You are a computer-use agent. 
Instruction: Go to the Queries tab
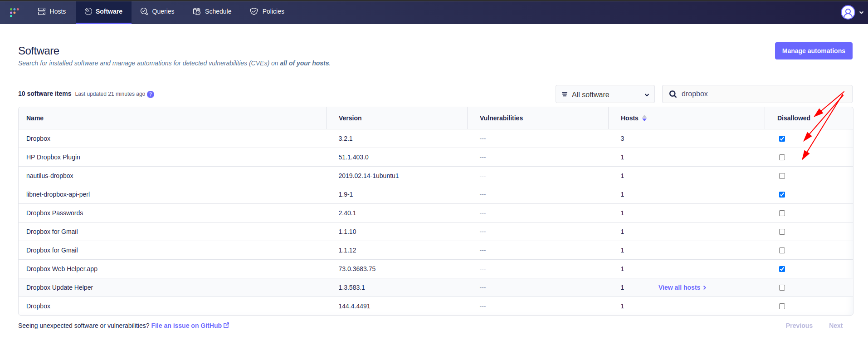tap(157, 12)
